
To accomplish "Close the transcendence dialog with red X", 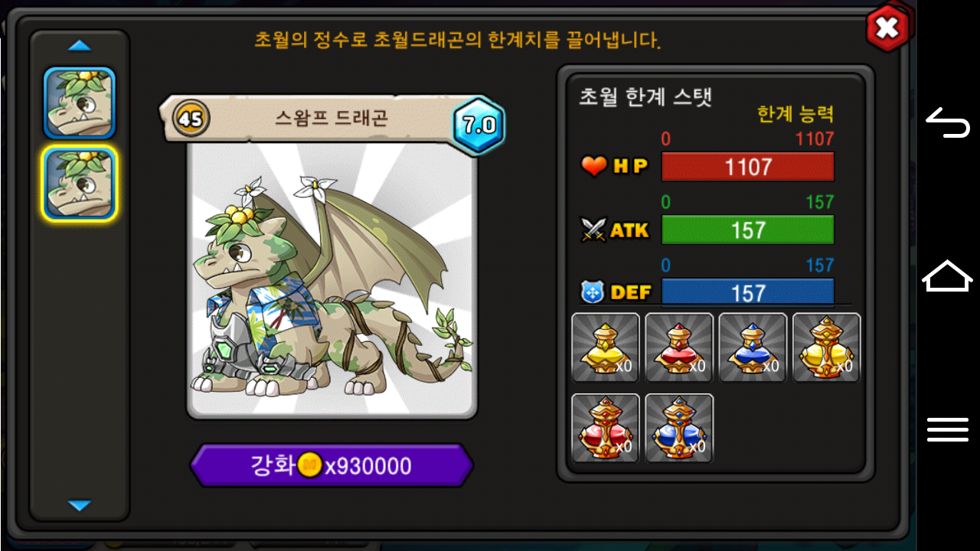I will pyautogui.click(x=887, y=28).
